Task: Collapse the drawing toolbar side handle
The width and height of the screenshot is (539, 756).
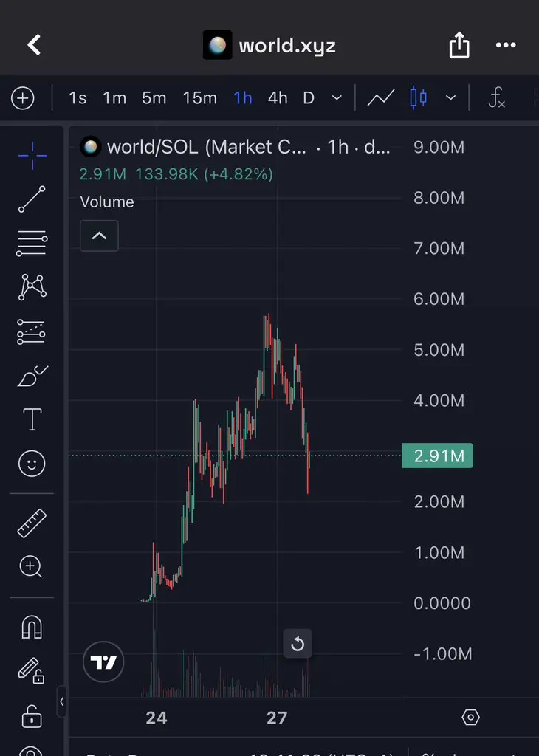Action: (62, 702)
